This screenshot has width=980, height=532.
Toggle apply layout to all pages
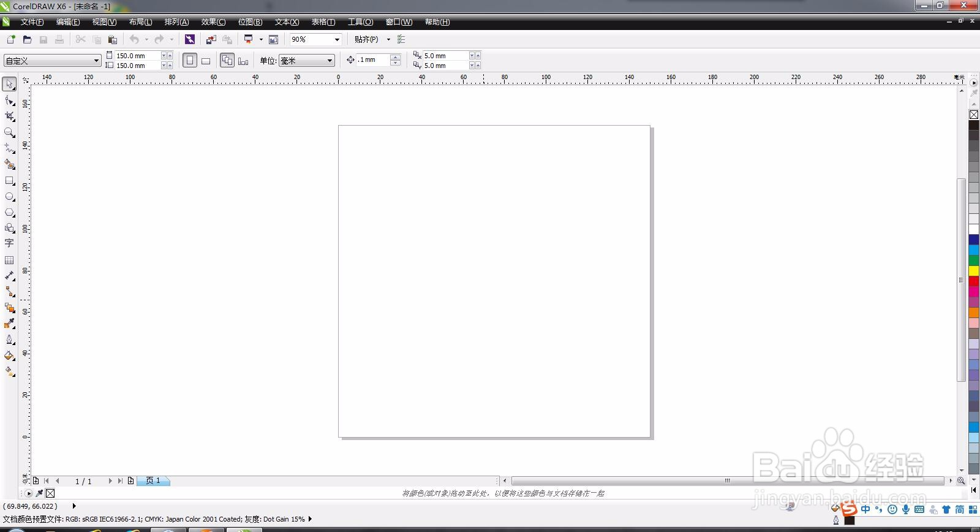point(227,61)
